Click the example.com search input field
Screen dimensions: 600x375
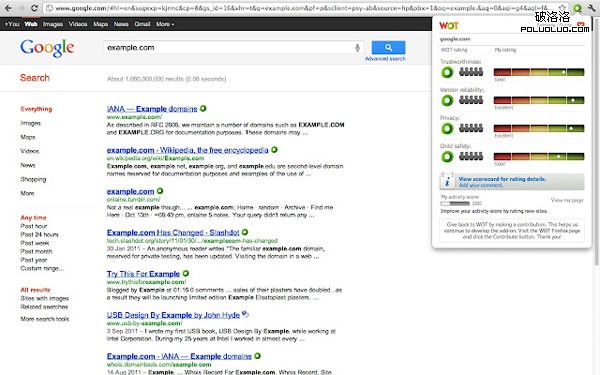228,48
